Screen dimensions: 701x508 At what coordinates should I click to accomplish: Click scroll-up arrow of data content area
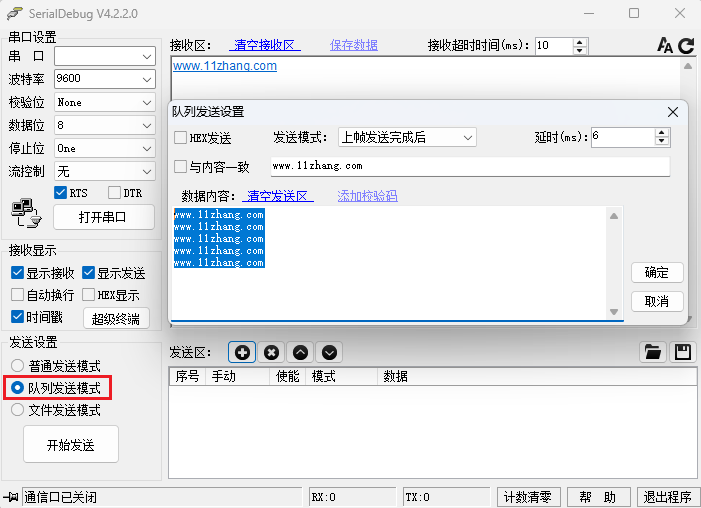pos(614,216)
